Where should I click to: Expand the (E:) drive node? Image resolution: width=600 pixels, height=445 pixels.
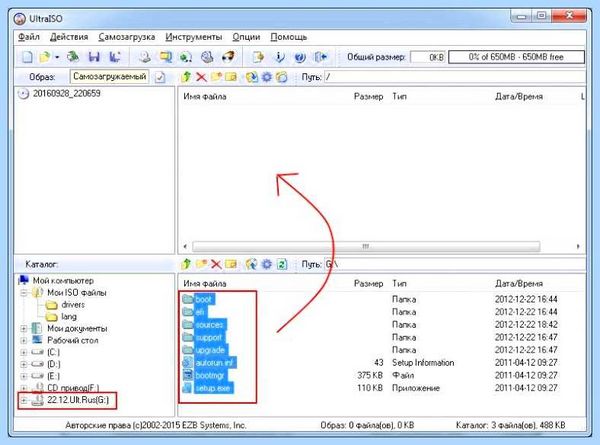24,377
